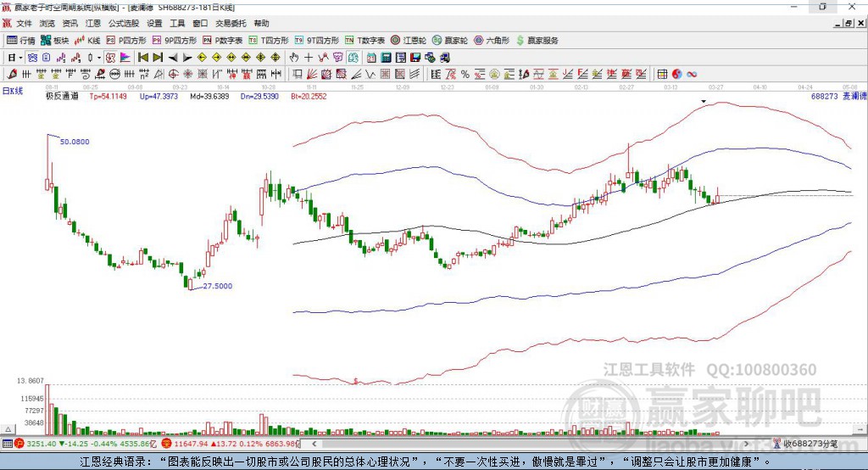Open the 资讯 menu
The image size is (868, 470).
point(70,23)
